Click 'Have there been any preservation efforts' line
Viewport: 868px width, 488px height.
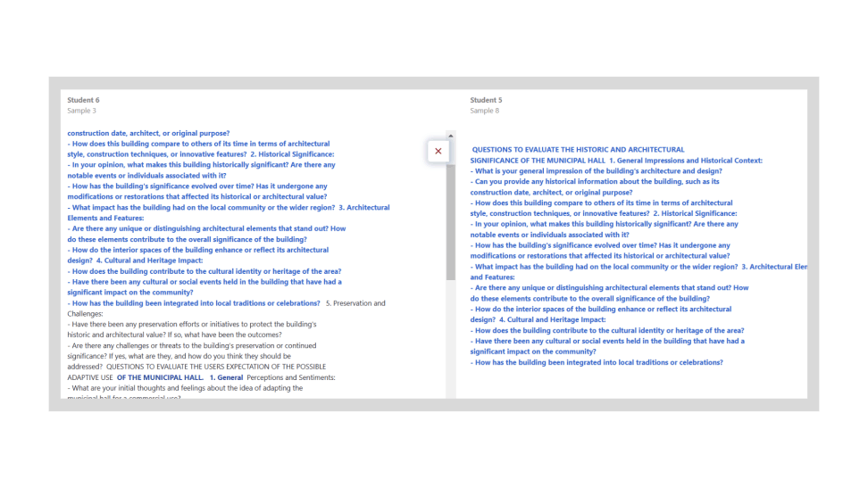[x=193, y=325]
